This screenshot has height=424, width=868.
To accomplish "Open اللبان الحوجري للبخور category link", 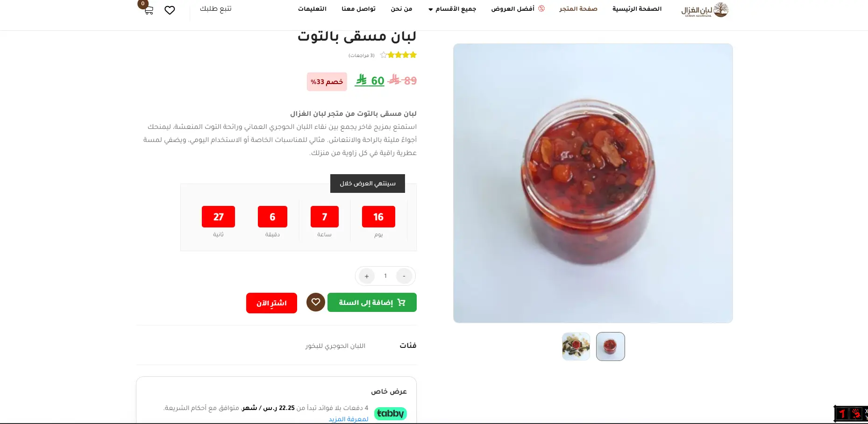I will click(335, 346).
